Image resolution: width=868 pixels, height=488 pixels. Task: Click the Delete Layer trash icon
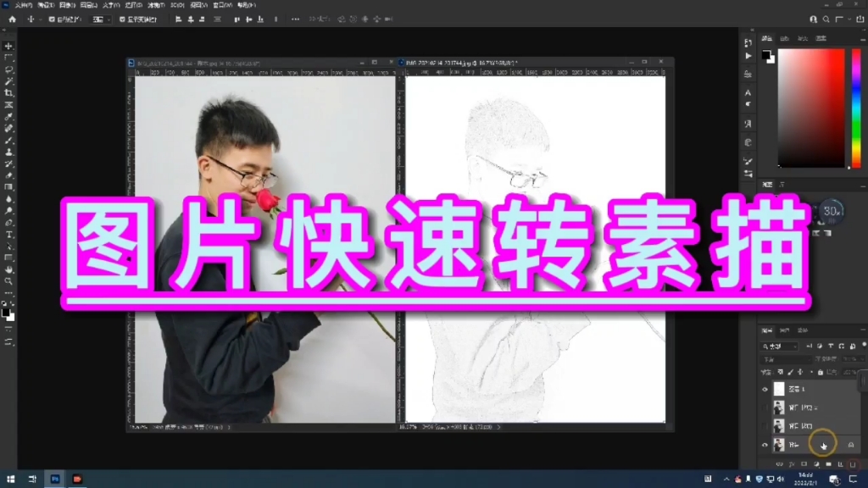pyautogui.click(x=852, y=463)
